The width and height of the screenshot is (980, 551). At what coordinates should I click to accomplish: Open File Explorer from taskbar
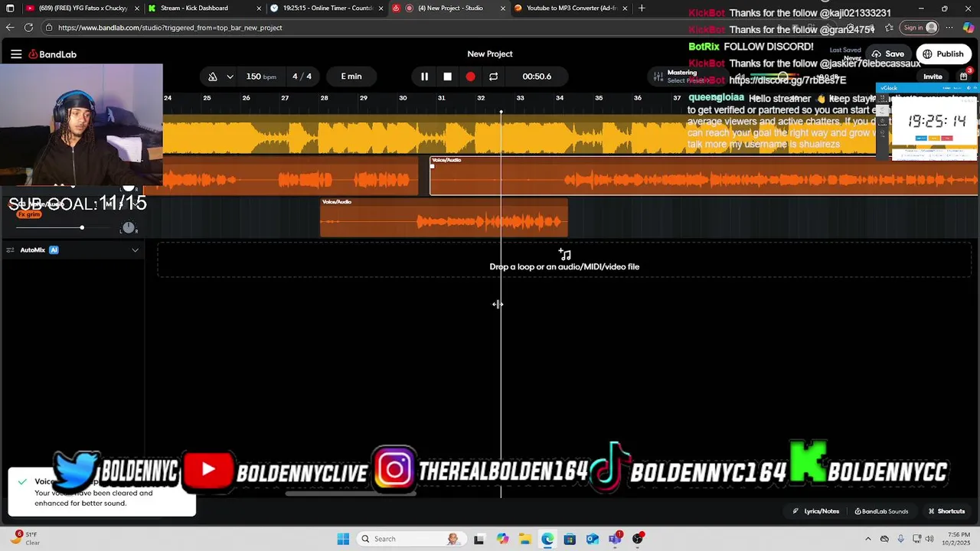pos(525,539)
